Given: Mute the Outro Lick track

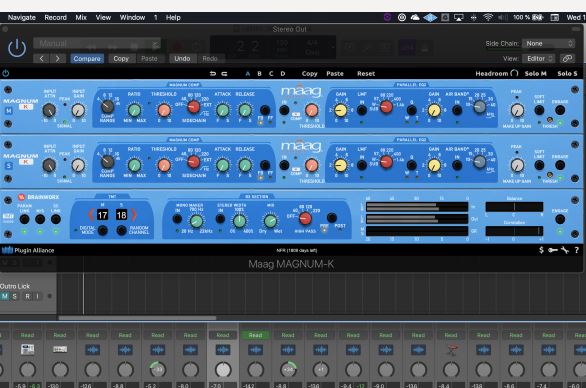Looking at the screenshot, I should [4, 296].
